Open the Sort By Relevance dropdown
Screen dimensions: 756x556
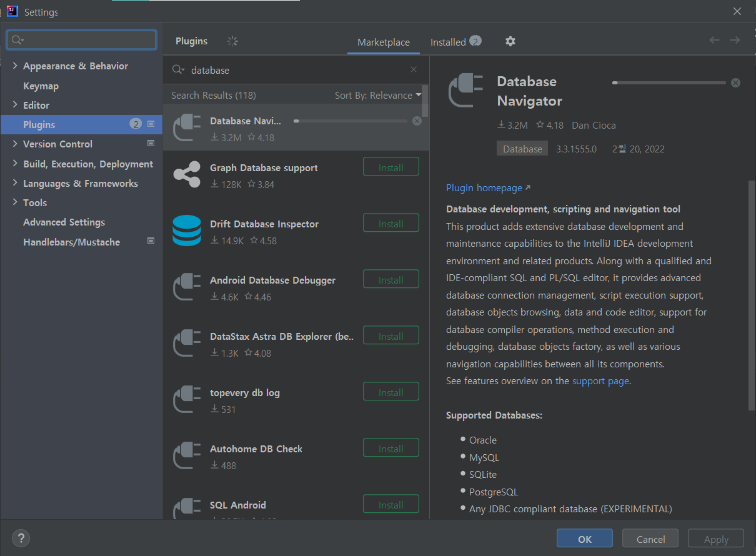(378, 95)
